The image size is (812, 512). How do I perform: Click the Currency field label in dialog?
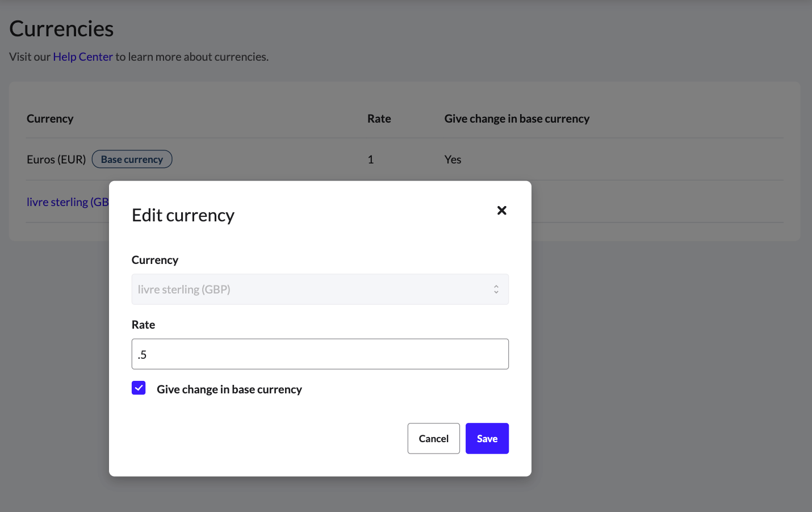[154, 260]
